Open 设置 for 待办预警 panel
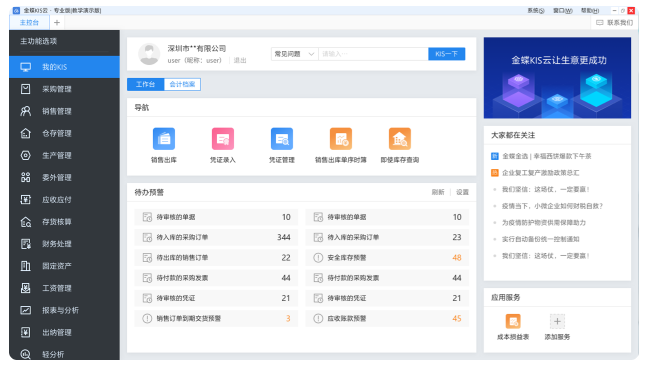This screenshot has width=645, height=370. tap(462, 192)
